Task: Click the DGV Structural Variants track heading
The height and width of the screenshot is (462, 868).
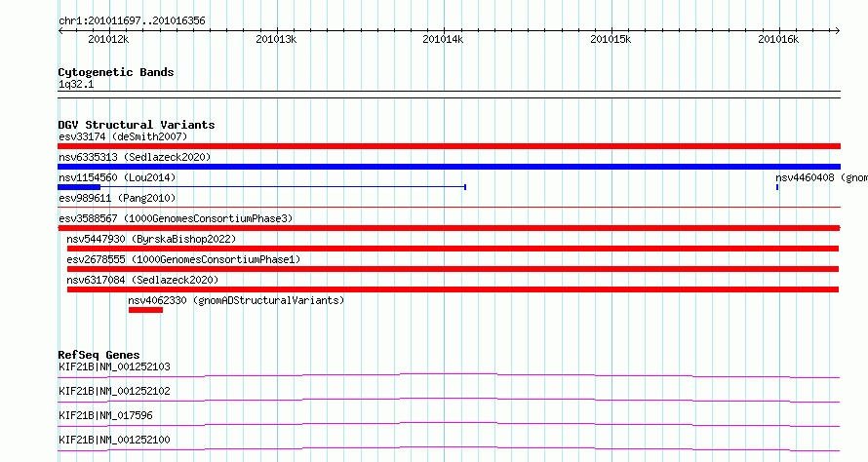Action: point(137,125)
